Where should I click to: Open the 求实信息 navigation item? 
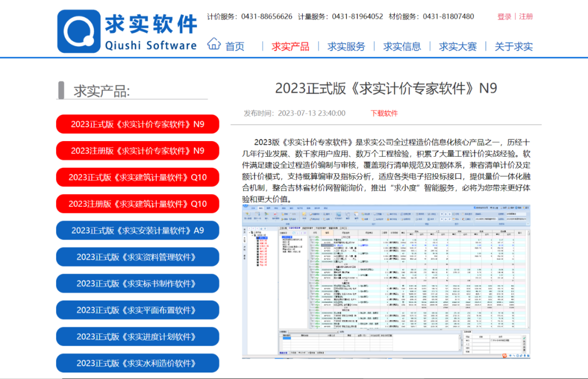point(402,46)
